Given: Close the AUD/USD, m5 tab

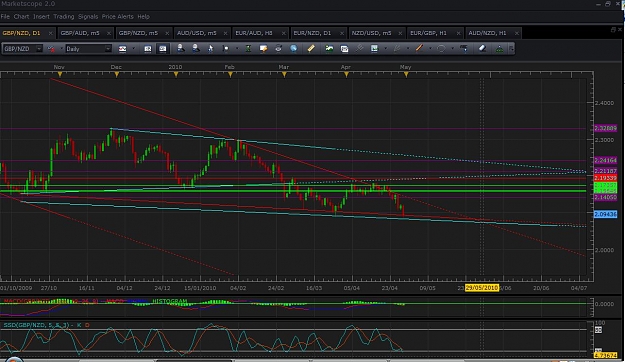Looking at the screenshot, I should (225, 33).
